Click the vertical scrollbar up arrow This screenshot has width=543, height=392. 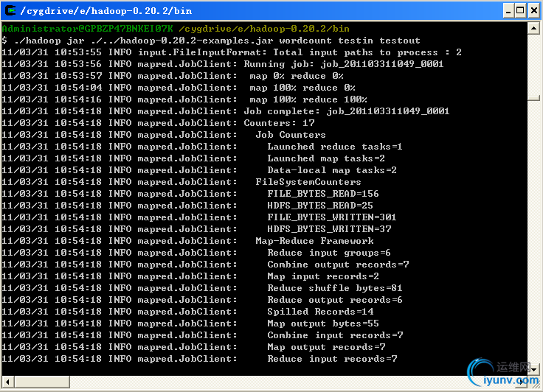click(x=533, y=28)
